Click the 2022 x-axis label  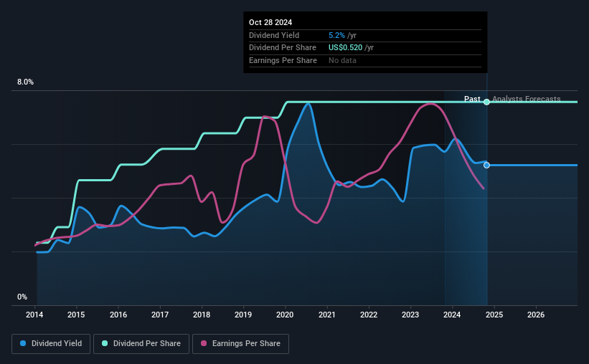[x=369, y=315]
